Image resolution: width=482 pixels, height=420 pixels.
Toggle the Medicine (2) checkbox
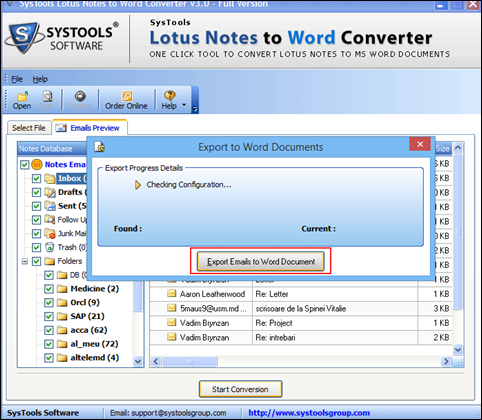coord(49,289)
